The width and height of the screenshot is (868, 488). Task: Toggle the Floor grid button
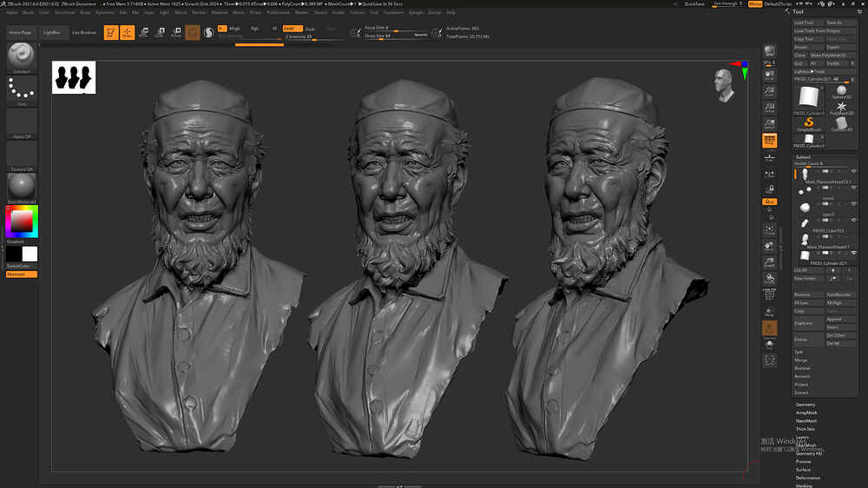click(769, 157)
